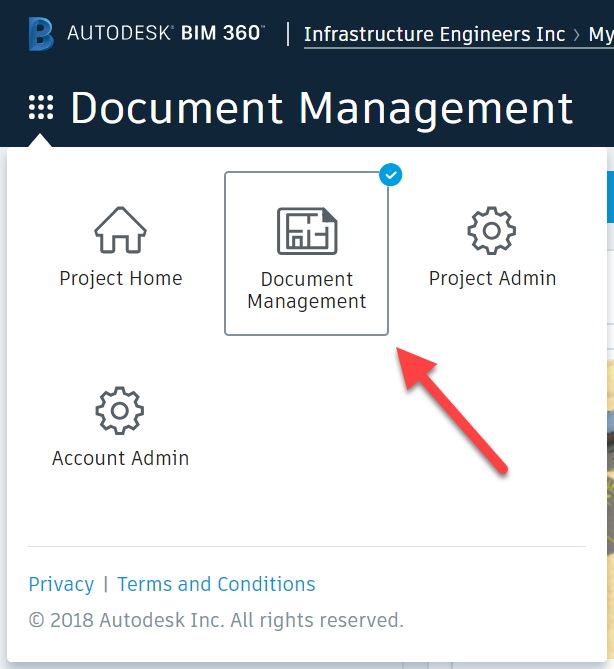
Task: Click the blue checkmark badge on Document Management
Action: (390, 175)
